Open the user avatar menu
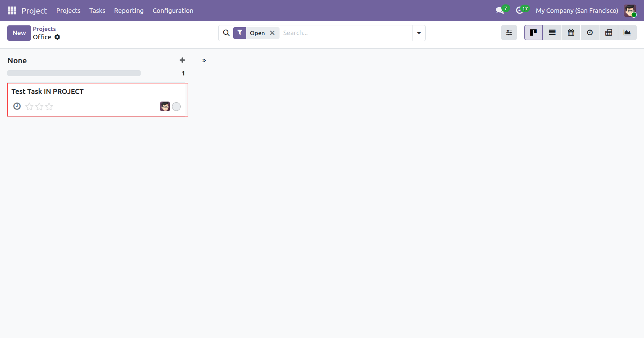 630,10
